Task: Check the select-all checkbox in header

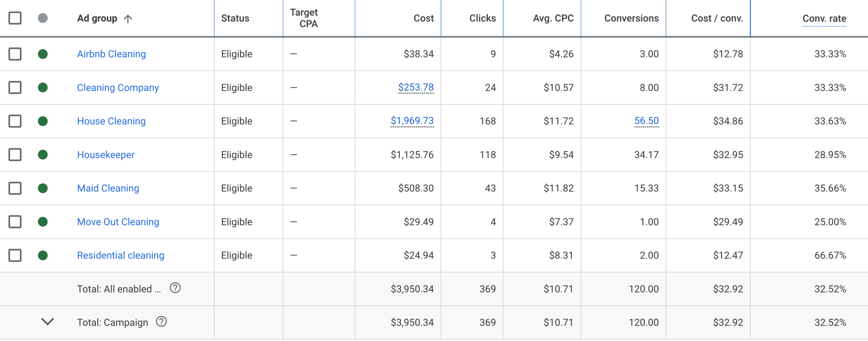Action: tap(15, 18)
